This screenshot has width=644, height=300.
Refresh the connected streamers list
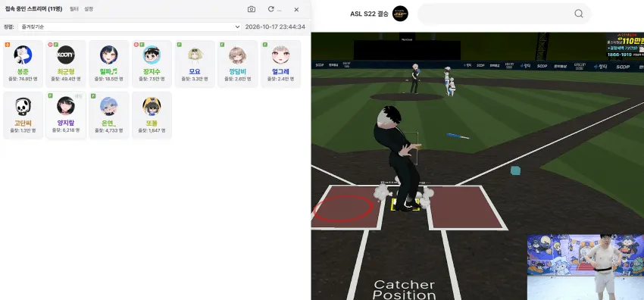270,9
